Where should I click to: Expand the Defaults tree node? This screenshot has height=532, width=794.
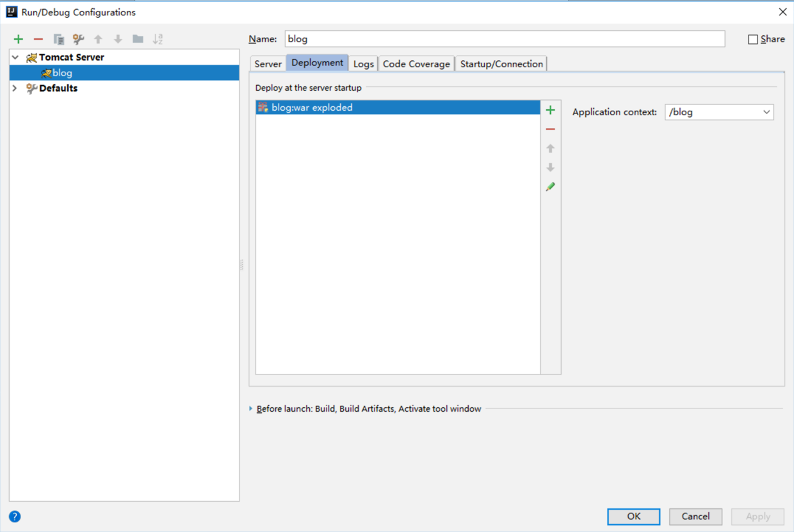click(x=15, y=88)
